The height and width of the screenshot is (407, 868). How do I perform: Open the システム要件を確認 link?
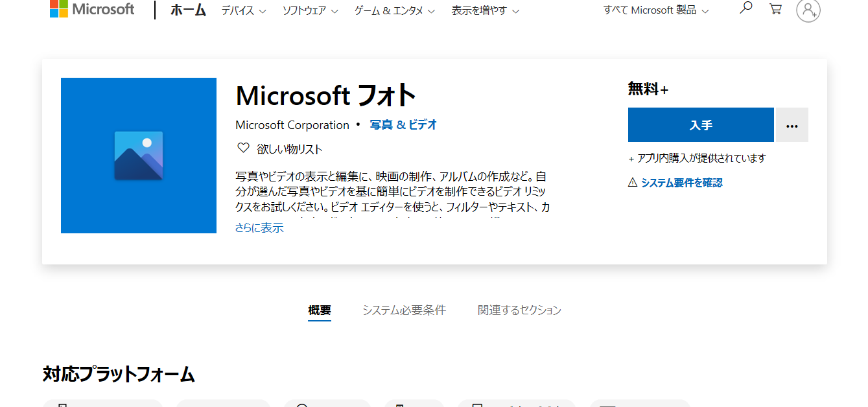pos(681,183)
